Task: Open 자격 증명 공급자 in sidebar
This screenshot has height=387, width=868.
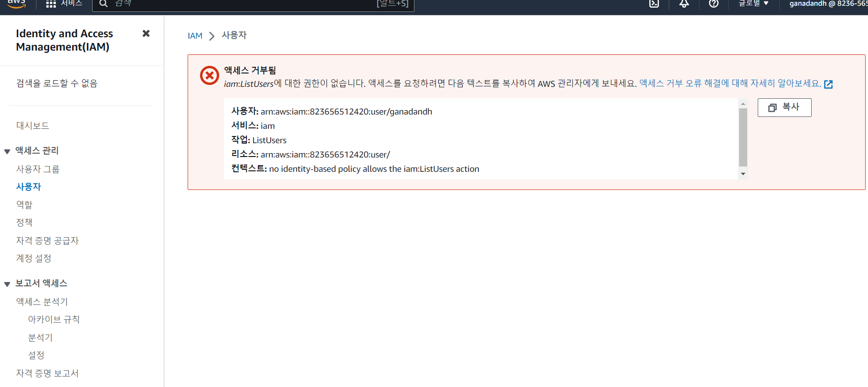Action: point(47,241)
